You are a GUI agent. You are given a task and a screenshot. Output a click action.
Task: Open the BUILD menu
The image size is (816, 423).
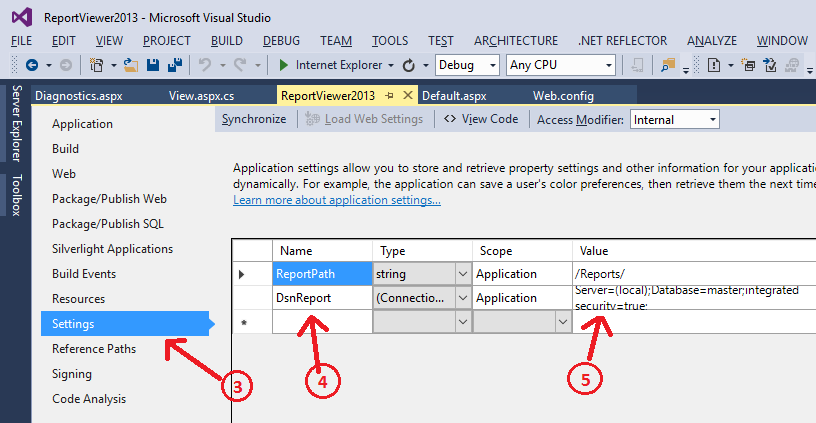point(227,41)
